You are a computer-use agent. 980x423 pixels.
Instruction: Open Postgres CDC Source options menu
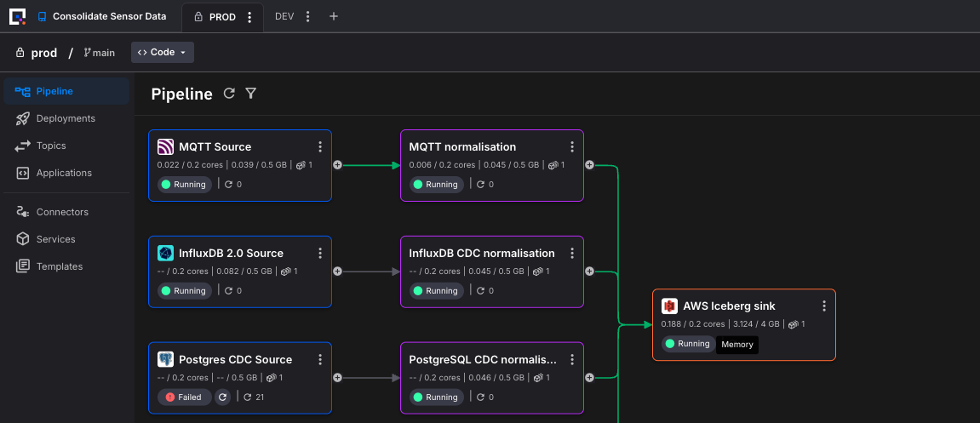point(320,359)
